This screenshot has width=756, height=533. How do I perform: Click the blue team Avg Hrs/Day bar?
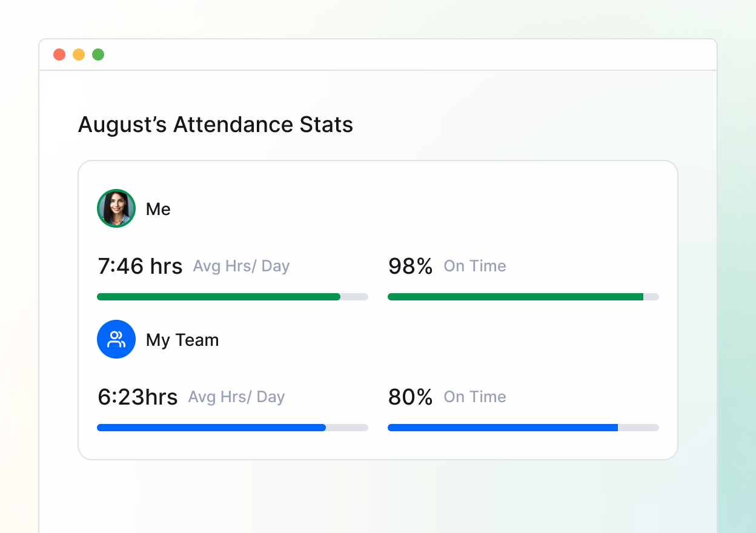tap(211, 428)
